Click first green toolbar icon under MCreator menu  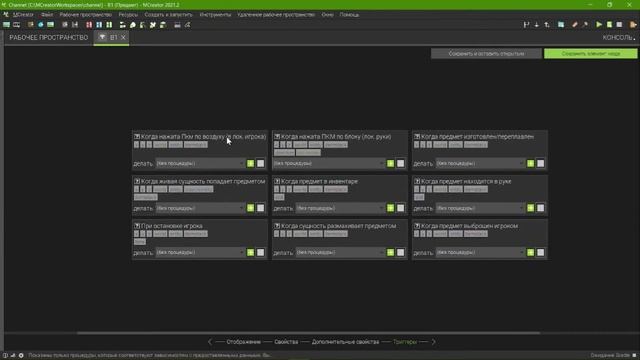[x=7, y=25]
